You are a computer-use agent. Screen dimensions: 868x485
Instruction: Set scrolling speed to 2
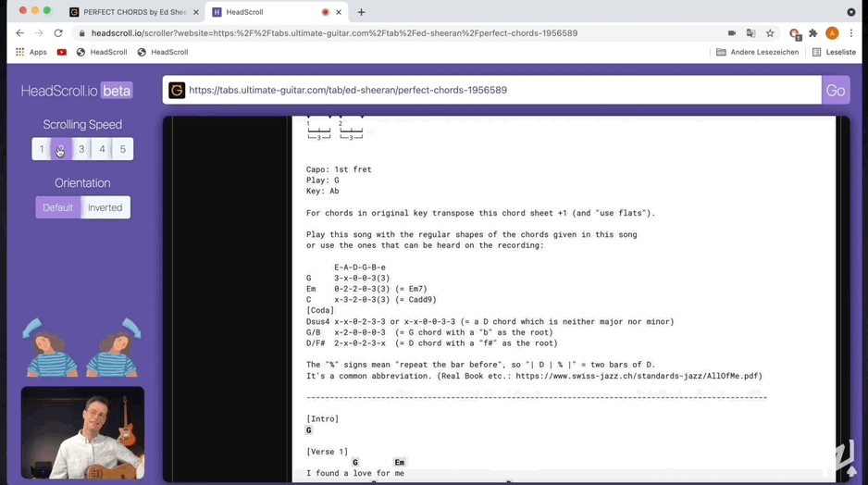[61, 149]
